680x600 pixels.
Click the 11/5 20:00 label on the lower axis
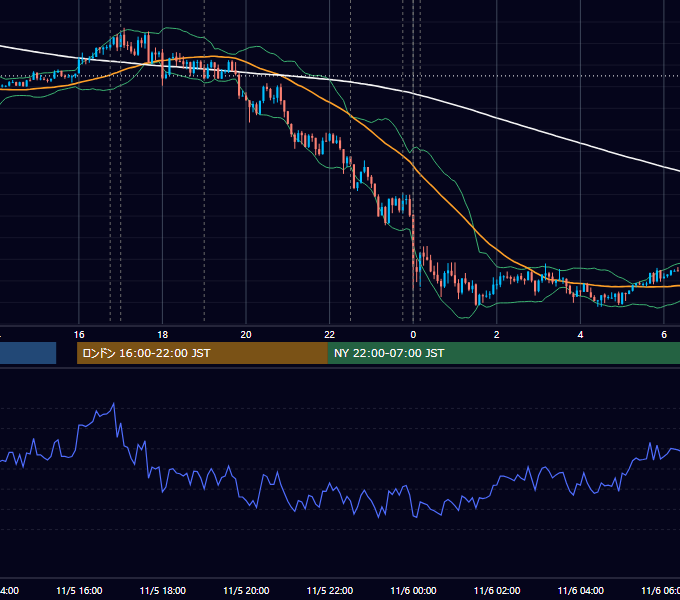(x=246, y=591)
